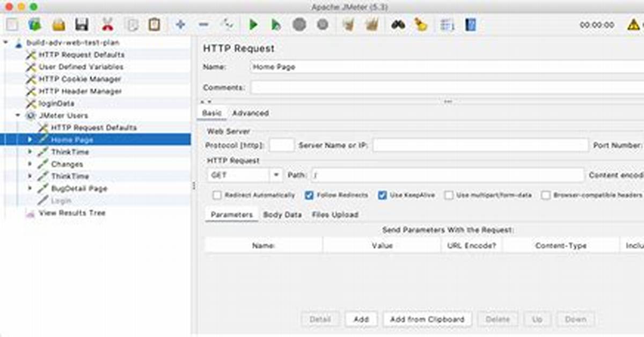Switch to the Advanced tab
The height and width of the screenshot is (337, 644).
click(x=251, y=113)
